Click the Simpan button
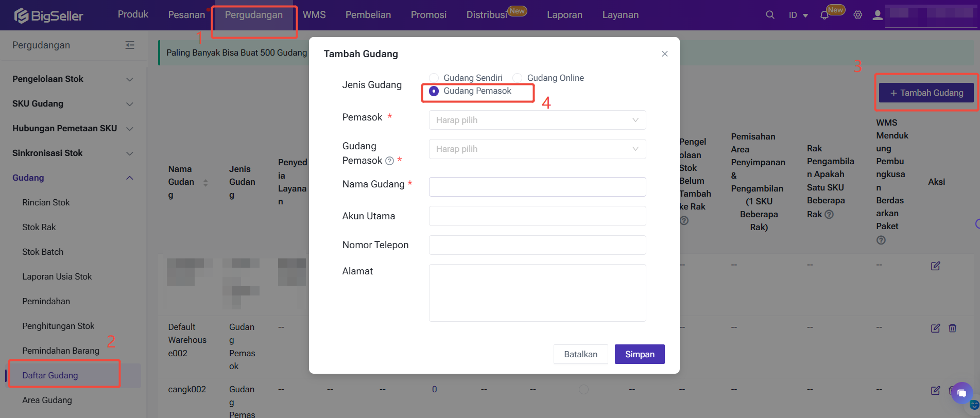 point(640,354)
